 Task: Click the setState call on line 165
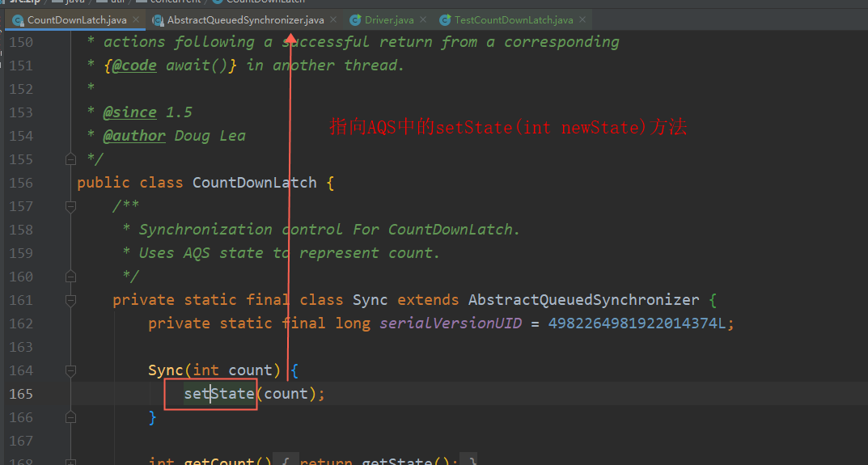click(x=219, y=394)
